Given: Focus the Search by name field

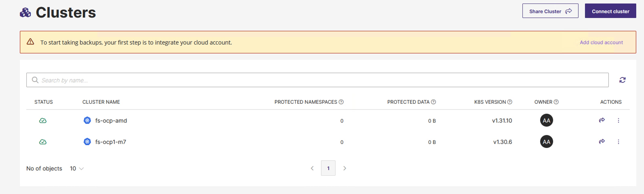Looking at the screenshot, I should pos(318,80).
